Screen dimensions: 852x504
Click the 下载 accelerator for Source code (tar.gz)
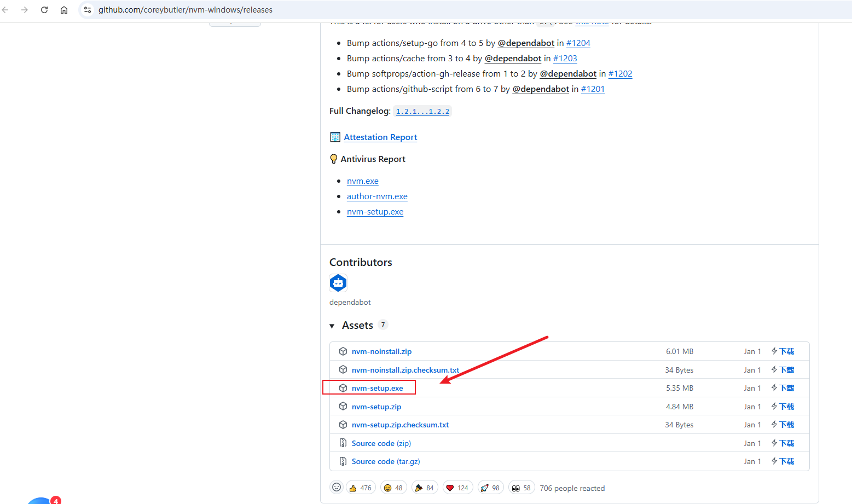[x=783, y=461]
